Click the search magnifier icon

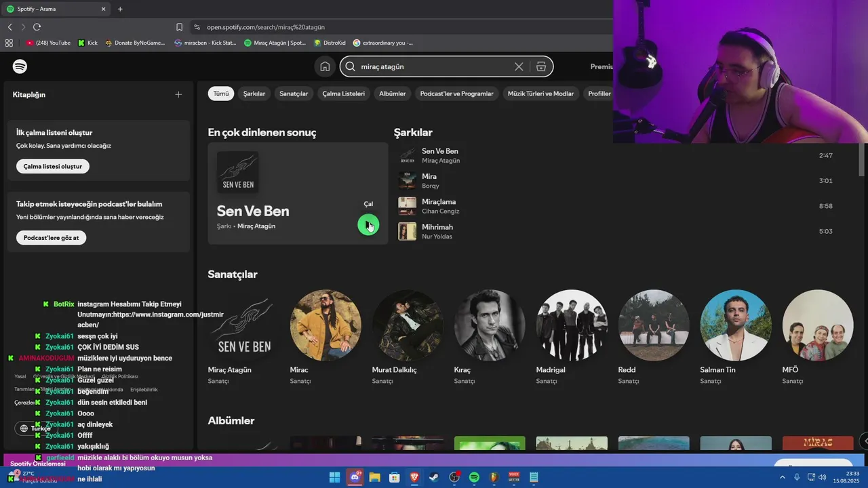350,66
